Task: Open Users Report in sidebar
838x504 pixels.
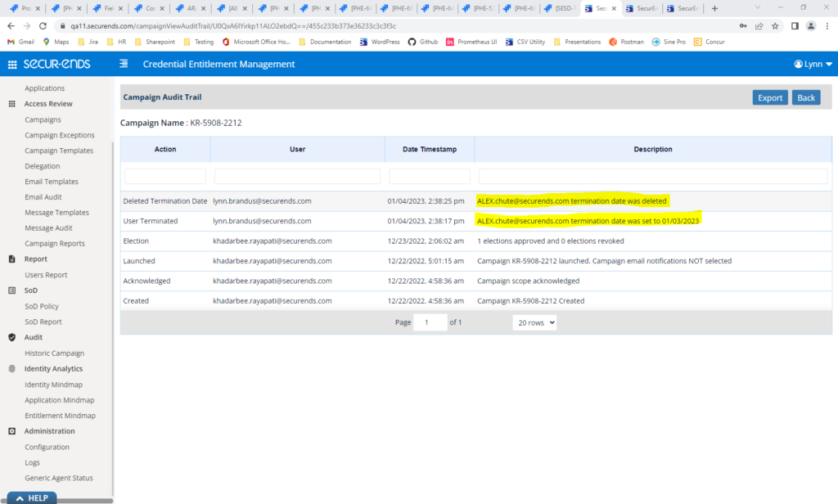Action: [x=46, y=275]
